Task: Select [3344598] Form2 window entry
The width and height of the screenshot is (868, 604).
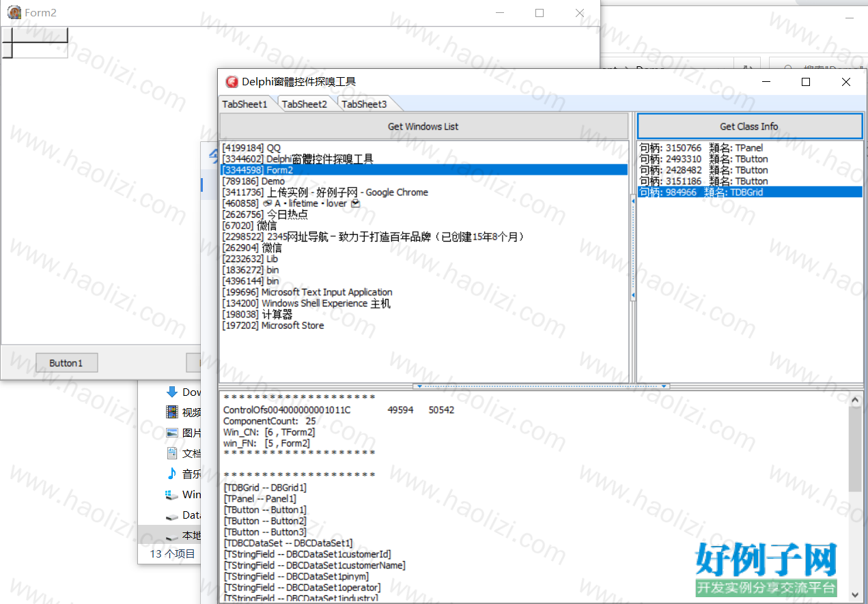Action: (424, 170)
